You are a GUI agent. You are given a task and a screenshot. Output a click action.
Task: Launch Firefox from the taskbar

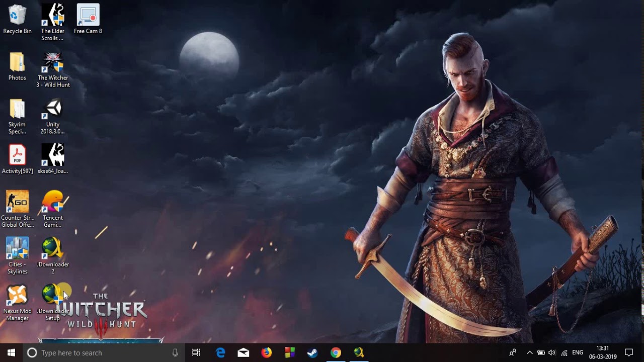coord(267,352)
